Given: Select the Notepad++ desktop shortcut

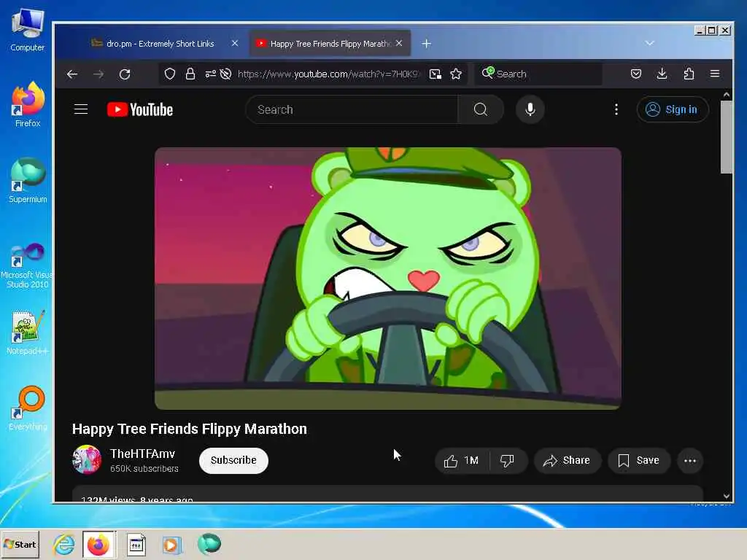Looking at the screenshot, I should (x=27, y=332).
